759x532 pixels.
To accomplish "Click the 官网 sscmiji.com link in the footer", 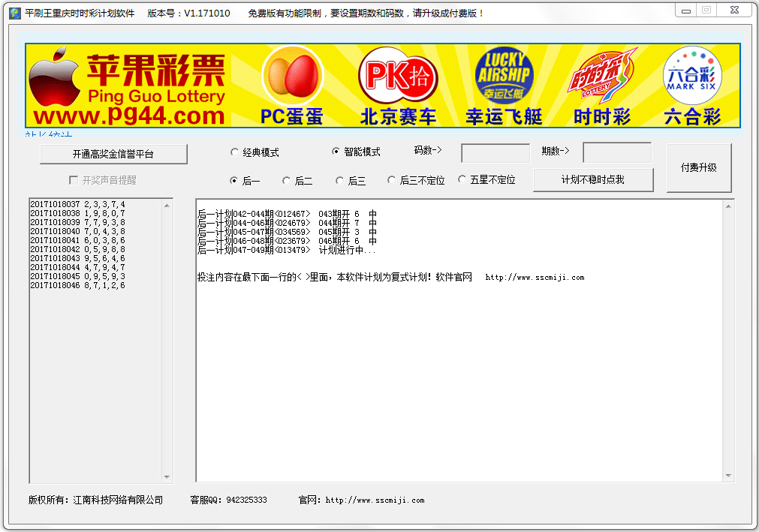I will [x=375, y=500].
